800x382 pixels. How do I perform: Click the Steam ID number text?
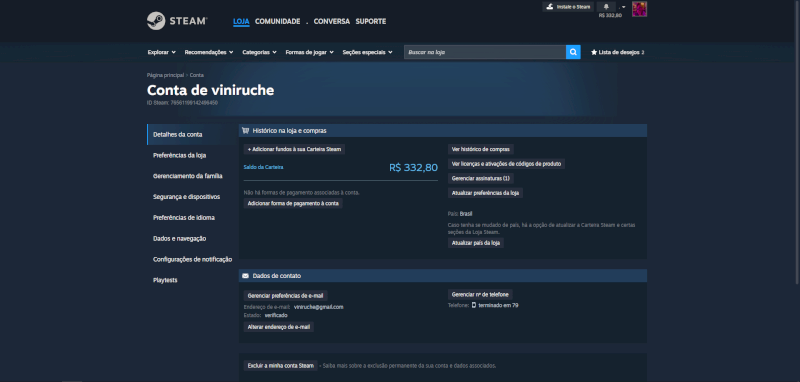(194, 103)
